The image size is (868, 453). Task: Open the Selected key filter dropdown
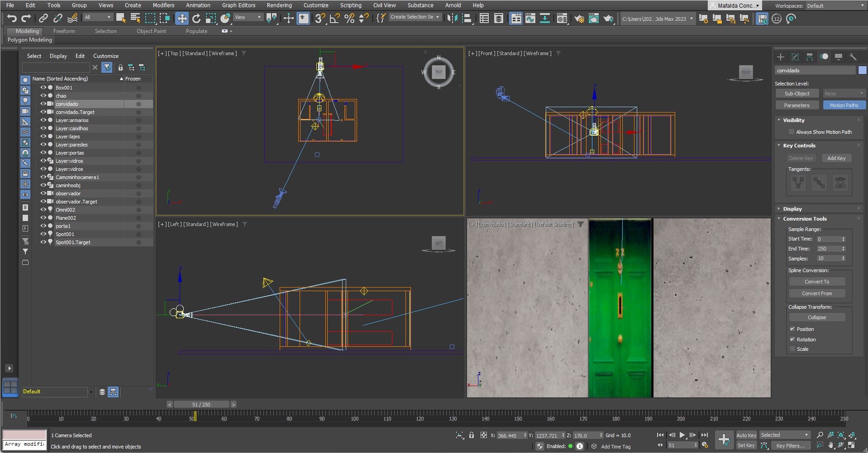point(785,435)
